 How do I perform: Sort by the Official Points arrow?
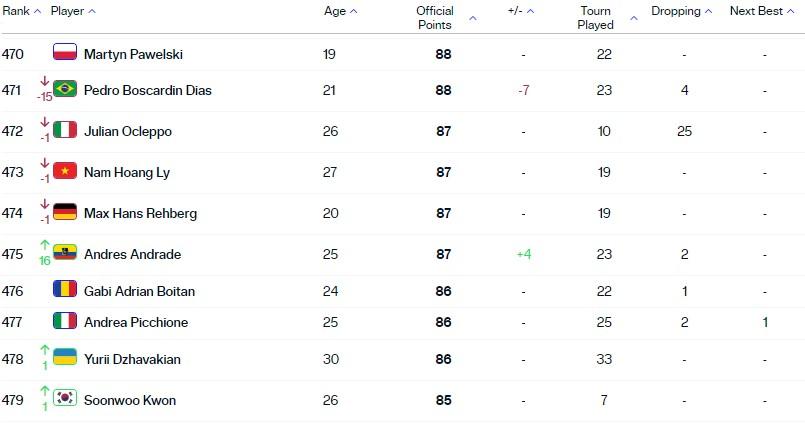(473, 18)
